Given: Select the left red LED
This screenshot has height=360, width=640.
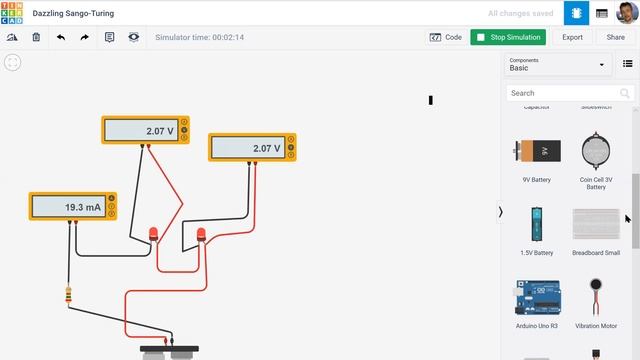Looking at the screenshot, I should point(153,234).
